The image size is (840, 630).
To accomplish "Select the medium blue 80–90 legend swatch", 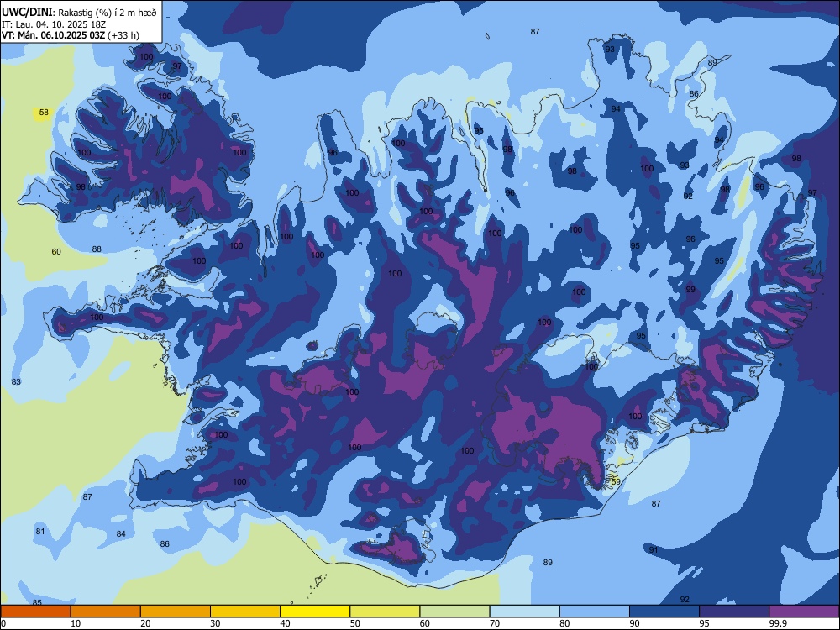I will 594,612.
